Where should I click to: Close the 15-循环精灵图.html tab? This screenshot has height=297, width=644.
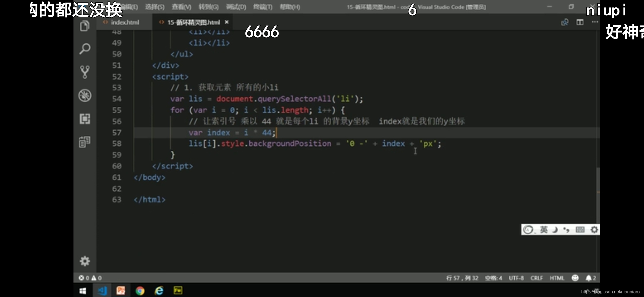pos(227,22)
